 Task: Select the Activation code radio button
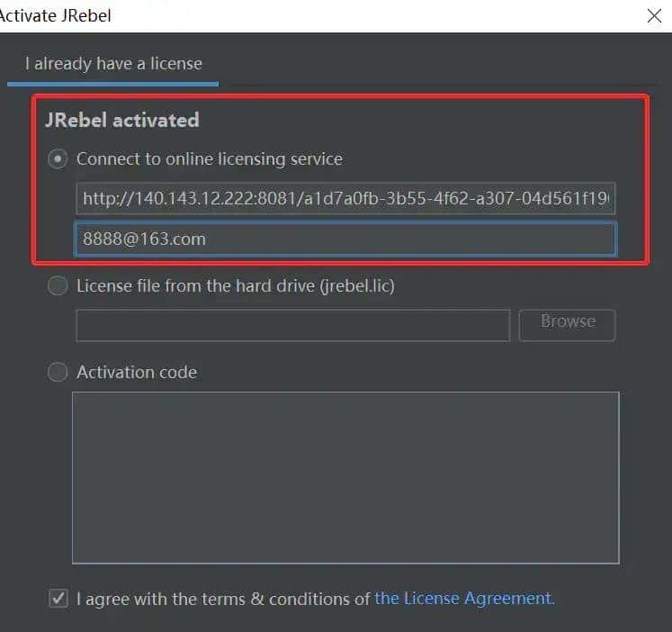coord(58,372)
